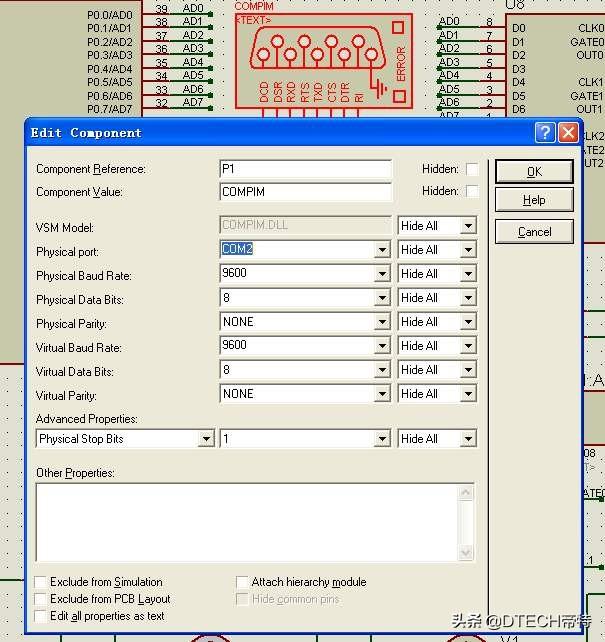This screenshot has height=642, width=605.
Task: Check Attach hierarchy module
Action: 242,582
